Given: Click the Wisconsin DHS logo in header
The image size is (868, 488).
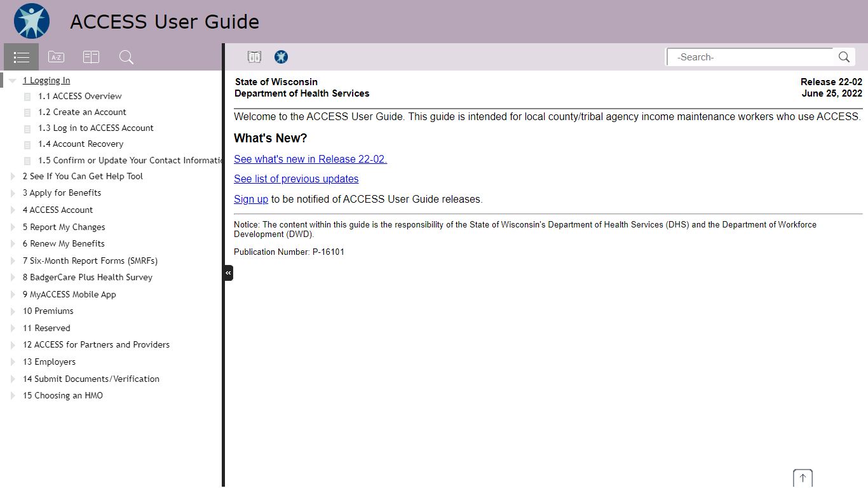Looking at the screenshot, I should click(32, 21).
